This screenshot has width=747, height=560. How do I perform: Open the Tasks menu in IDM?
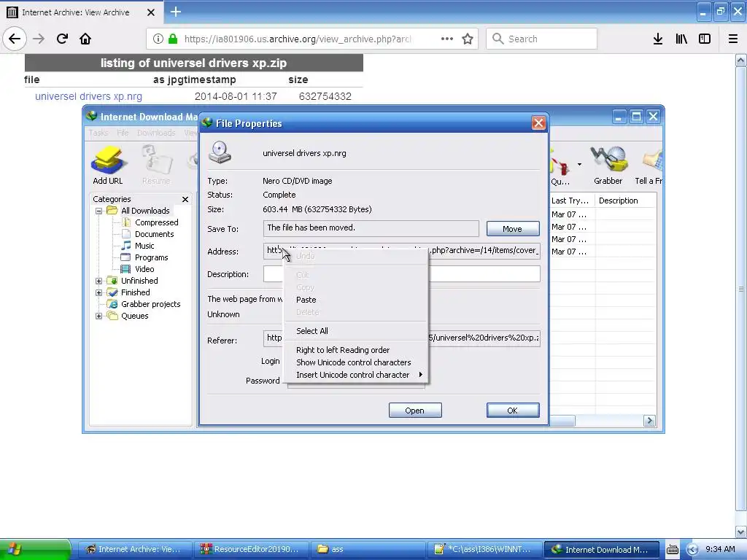pos(98,133)
